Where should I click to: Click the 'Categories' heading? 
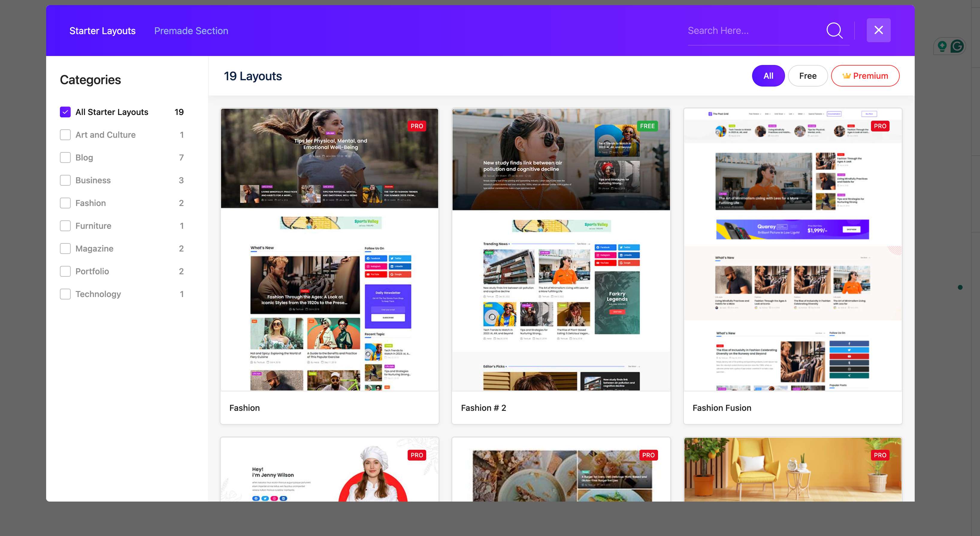click(x=90, y=80)
